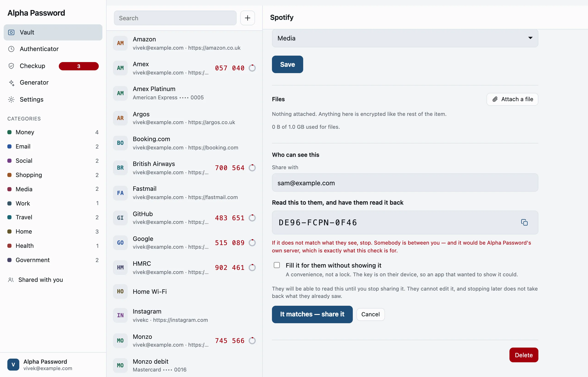Click the Amazon AM avatar icon

pyautogui.click(x=120, y=43)
